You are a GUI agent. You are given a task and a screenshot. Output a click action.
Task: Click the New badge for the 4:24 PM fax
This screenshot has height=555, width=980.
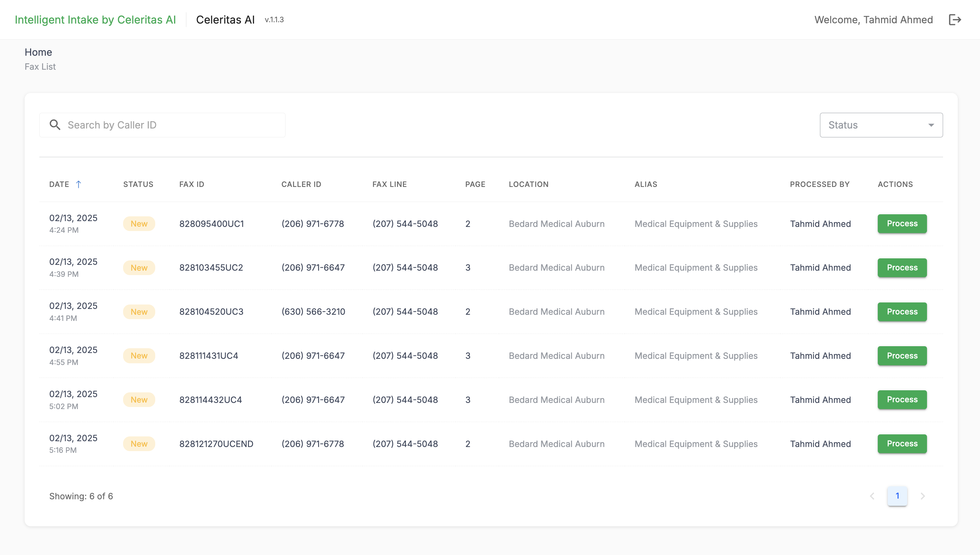click(139, 224)
